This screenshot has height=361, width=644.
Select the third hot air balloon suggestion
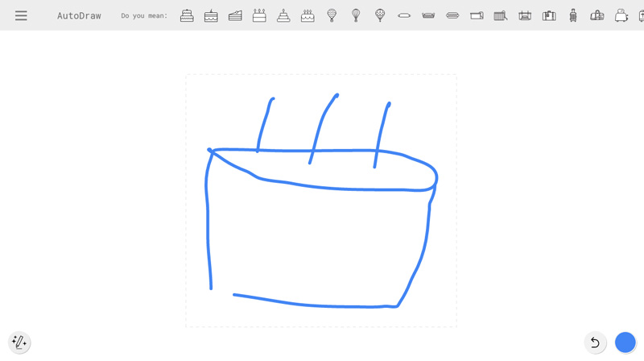(380, 15)
